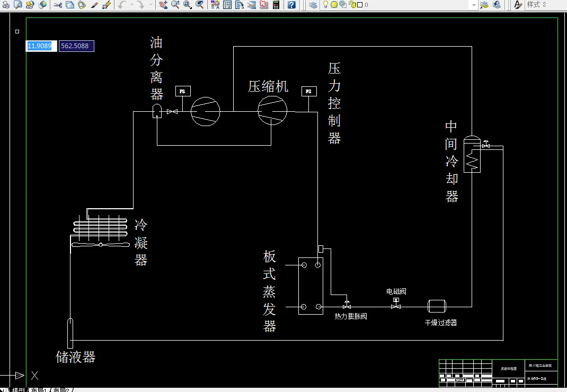Select the plate evaporator rectangle symbol
This screenshot has height=392, width=567.
pyautogui.click(x=311, y=286)
